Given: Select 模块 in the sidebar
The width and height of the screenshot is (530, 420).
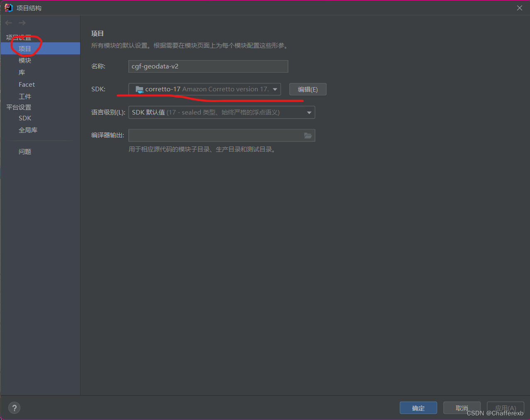Looking at the screenshot, I should click(24, 60).
